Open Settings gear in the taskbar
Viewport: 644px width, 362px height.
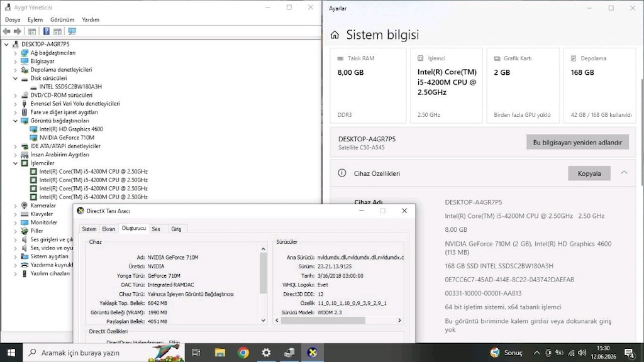coord(266,353)
